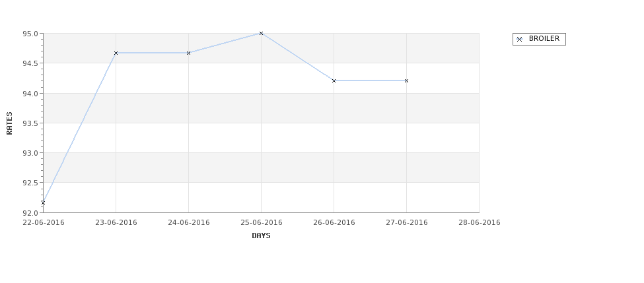Click the 22-06-2016 axis date label

[x=44, y=223]
